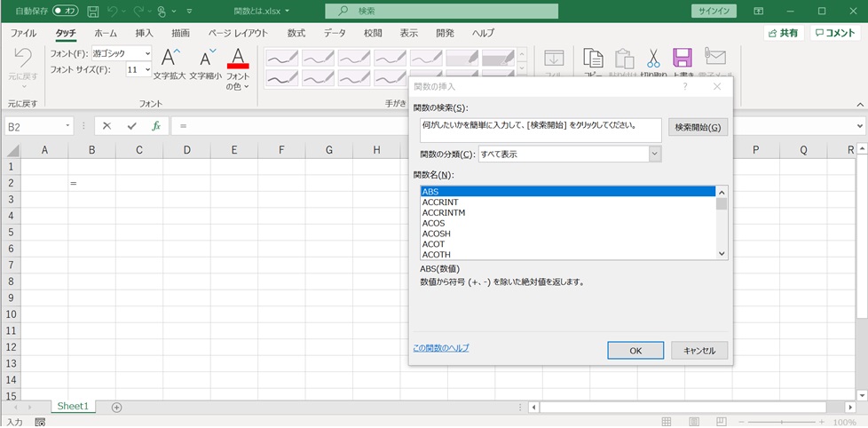Add a new sheet with the plus icon

click(x=116, y=407)
